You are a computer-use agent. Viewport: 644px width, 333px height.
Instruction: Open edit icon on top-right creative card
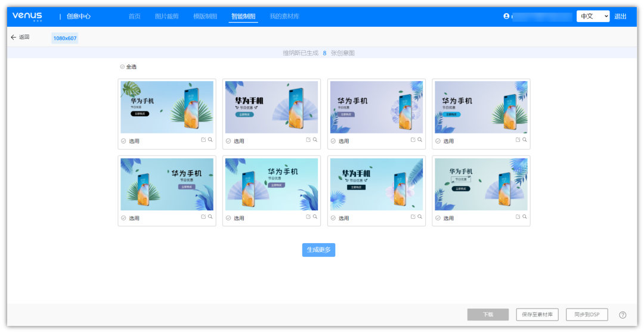click(x=518, y=140)
